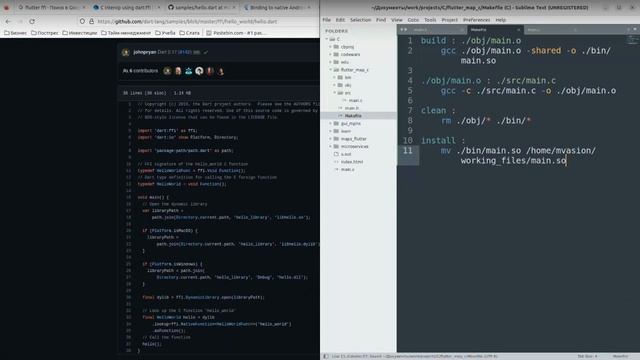This screenshot has width=640, height=360.
Task: Expand the maps_flutter folder arrow
Action: coord(331,139)
